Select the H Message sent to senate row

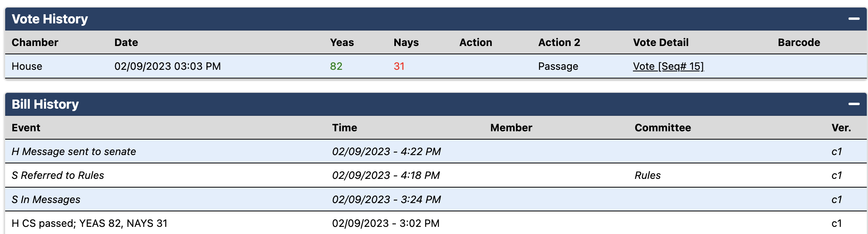[x=74, y=152]
